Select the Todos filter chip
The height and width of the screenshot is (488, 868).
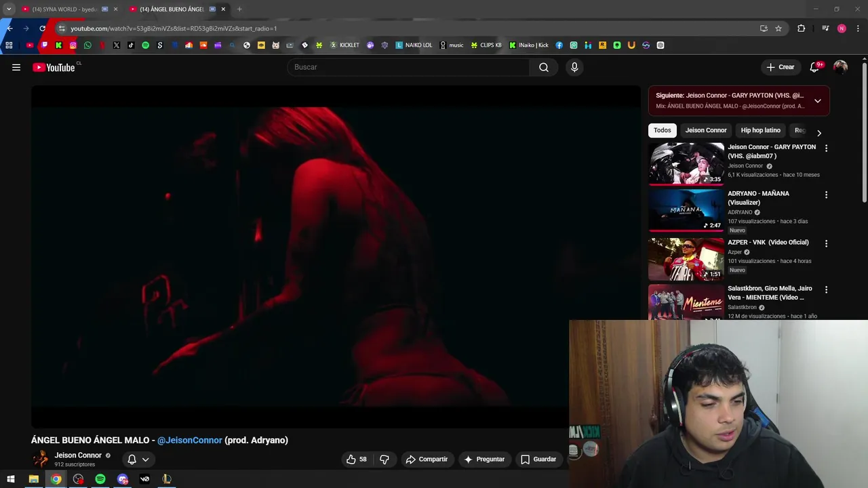[x=663, y=130]
